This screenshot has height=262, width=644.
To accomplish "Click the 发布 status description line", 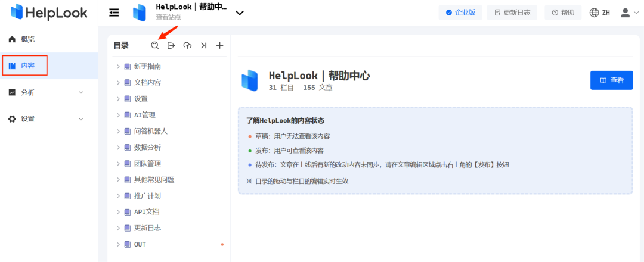I will pyautogui.click(x=289, y=151).
